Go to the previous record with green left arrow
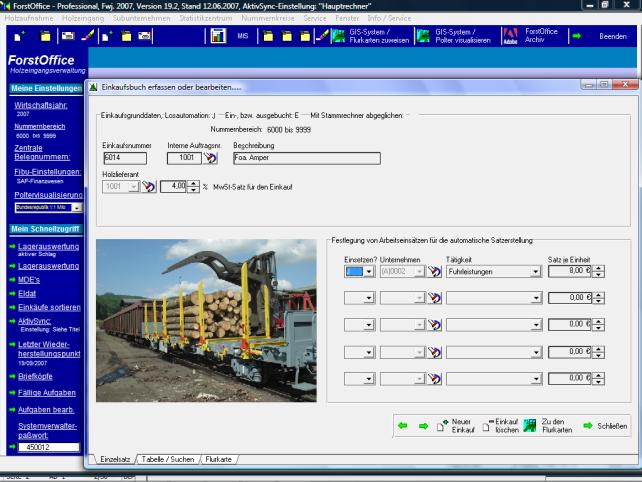Image resolution: width=642 pixels, height=482 pixels. click(x=402, y=426)
